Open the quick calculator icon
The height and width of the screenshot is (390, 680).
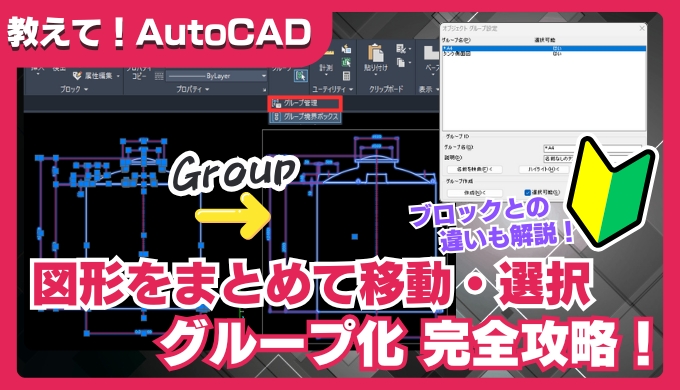coord(346,75)
